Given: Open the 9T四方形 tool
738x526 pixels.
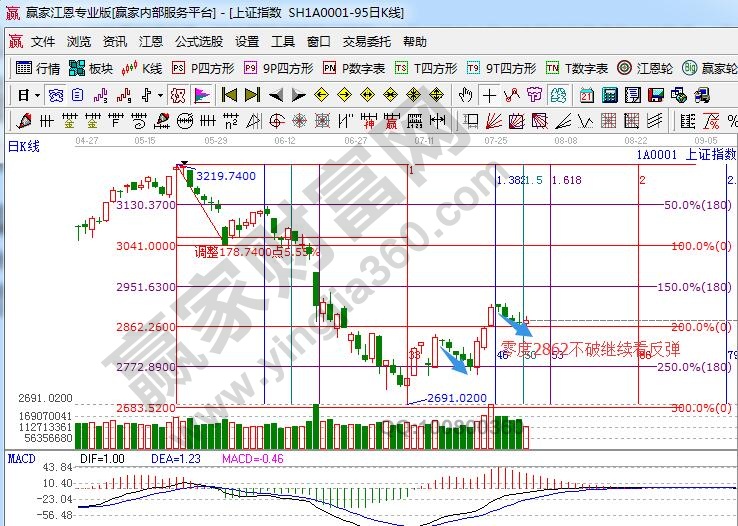Looking at the screenshot, I should pyautogui.click(x=502, y=68).
